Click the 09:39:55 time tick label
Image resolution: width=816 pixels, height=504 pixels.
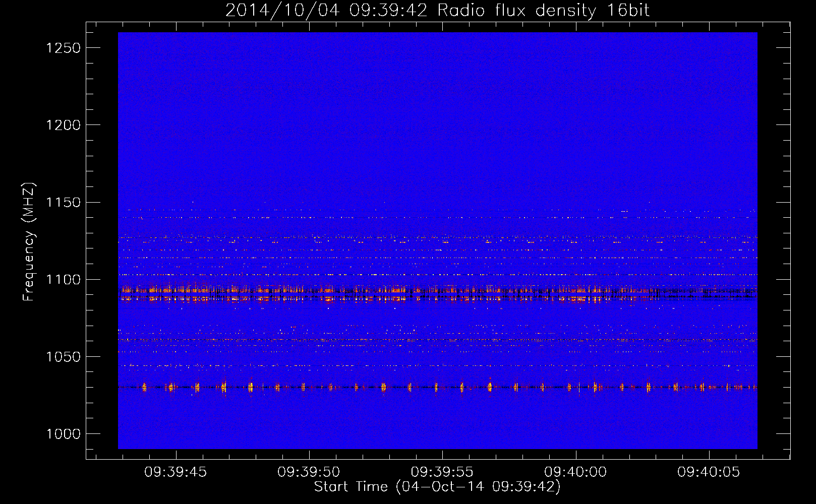[442, 472]
